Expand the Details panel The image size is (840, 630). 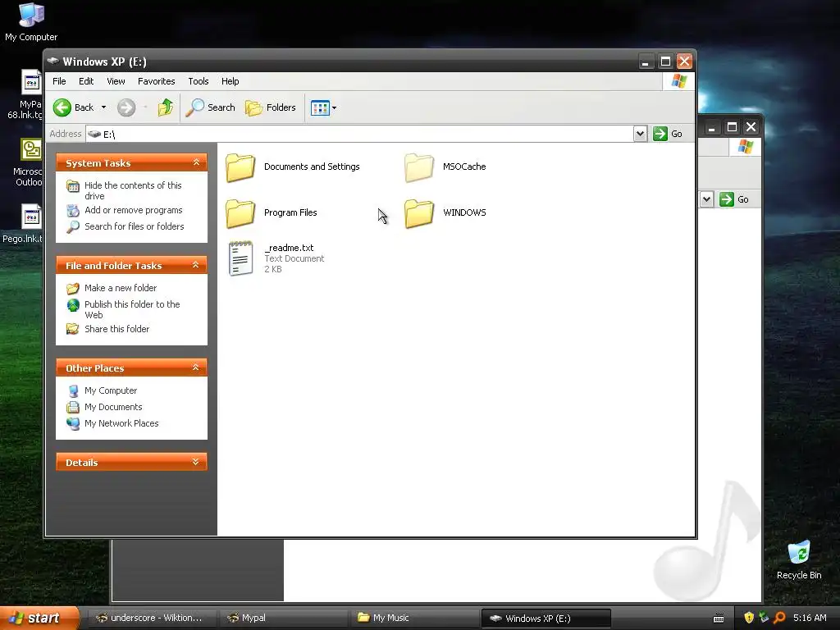coord(196,462)
